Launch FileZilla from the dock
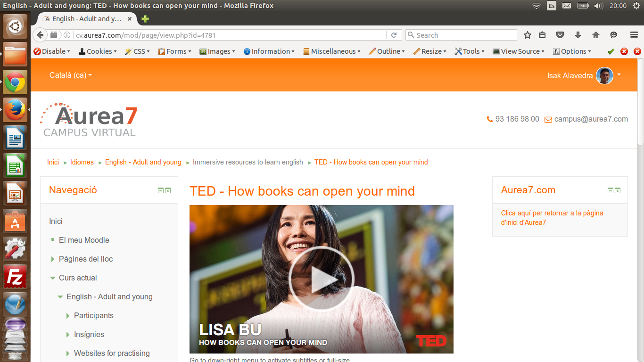This screenshot has height=362, width=644. click(x=16, y=277)
